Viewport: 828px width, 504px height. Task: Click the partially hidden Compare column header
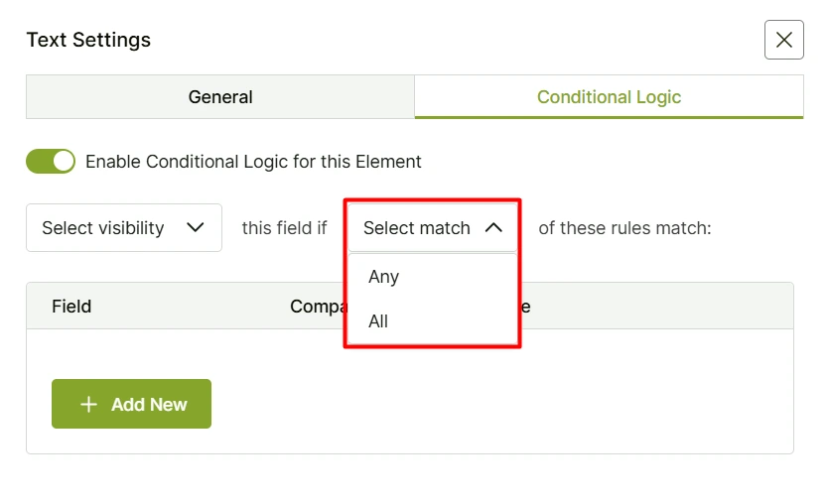click(316, 307)
